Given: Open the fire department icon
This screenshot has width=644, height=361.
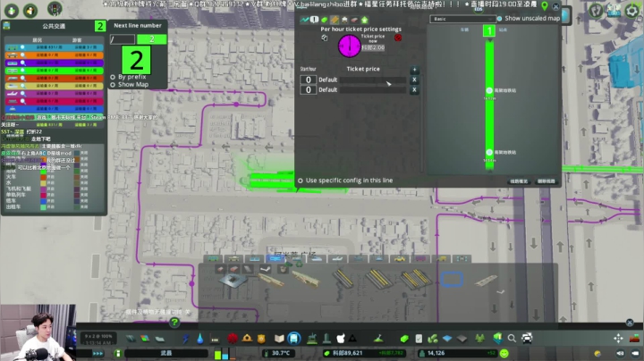Looking at the screenshot, I should [x=247, y=339].
